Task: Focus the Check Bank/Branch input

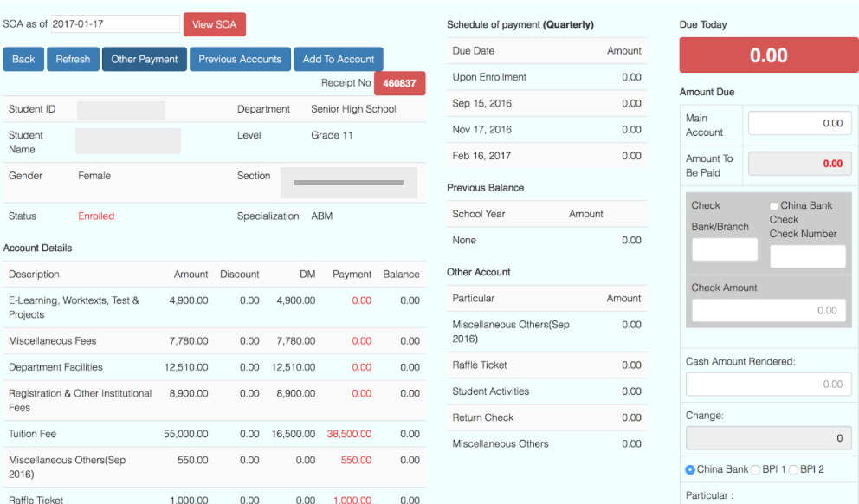Action: (724, 250)
